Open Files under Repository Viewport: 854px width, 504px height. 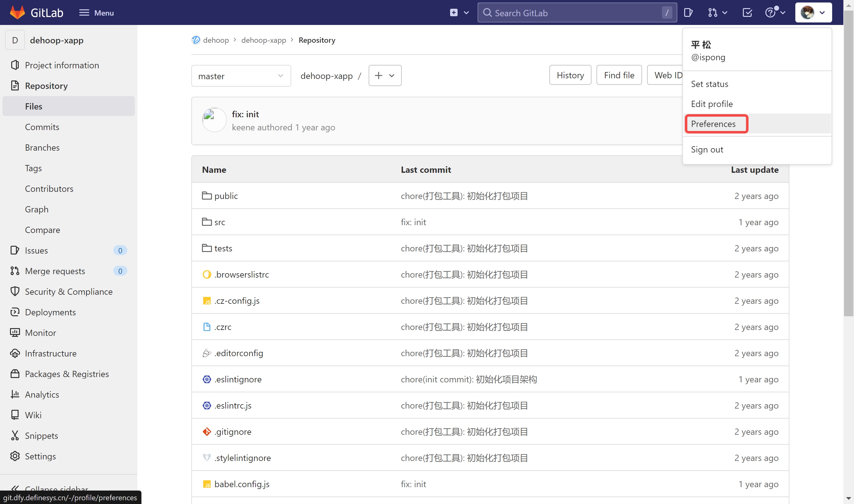point(68,106)
